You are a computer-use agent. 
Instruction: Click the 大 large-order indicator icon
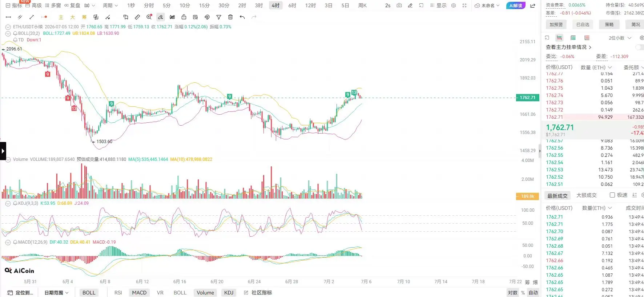tap(73, 17)
